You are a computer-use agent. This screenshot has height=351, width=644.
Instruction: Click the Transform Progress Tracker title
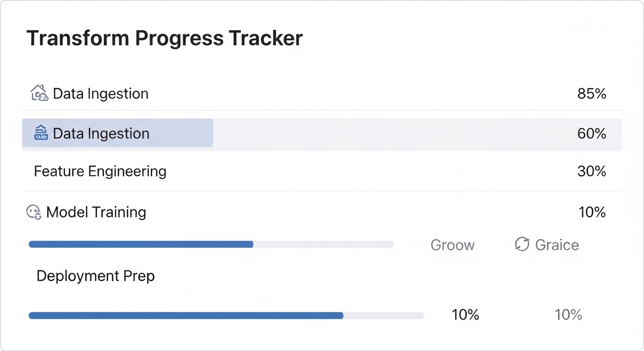click(x=165, y=38)
